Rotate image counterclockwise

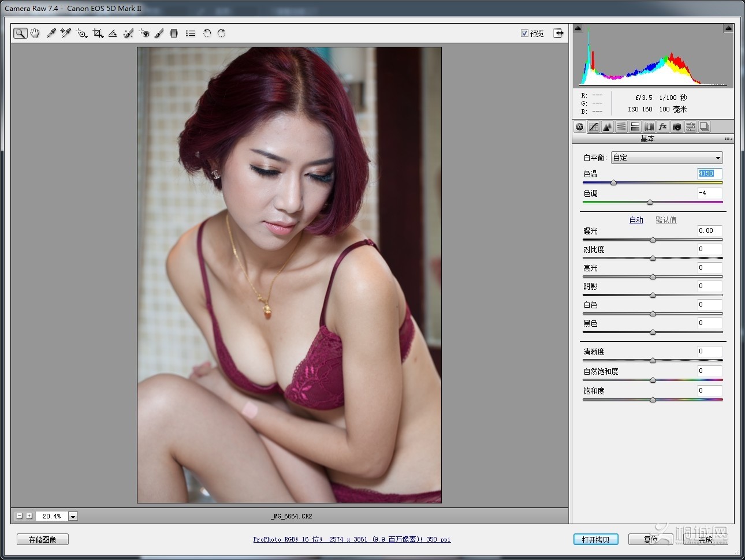point(207,33)
